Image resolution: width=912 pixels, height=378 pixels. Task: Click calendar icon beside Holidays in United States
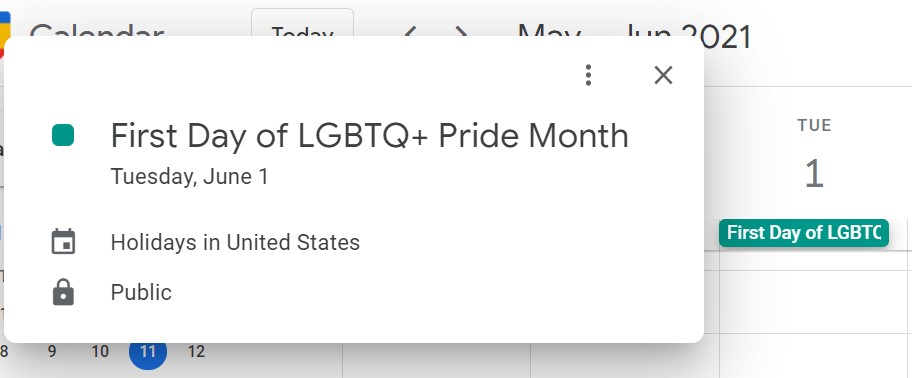(63, 242)
